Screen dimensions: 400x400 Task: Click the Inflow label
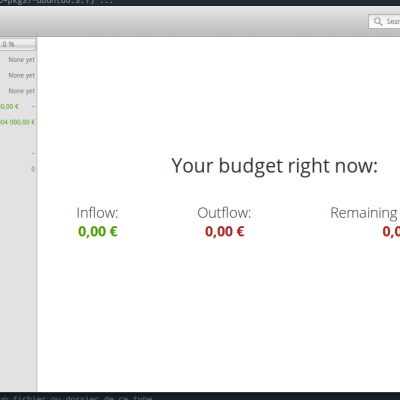coord(97,213)
